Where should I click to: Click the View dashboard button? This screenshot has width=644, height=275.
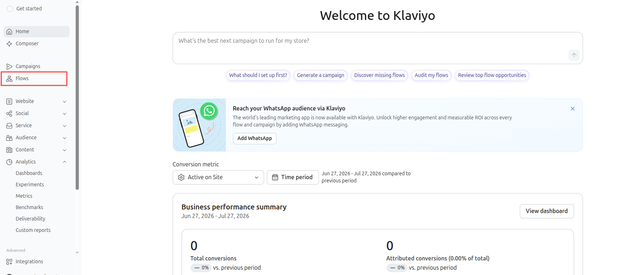coord(547,211)
